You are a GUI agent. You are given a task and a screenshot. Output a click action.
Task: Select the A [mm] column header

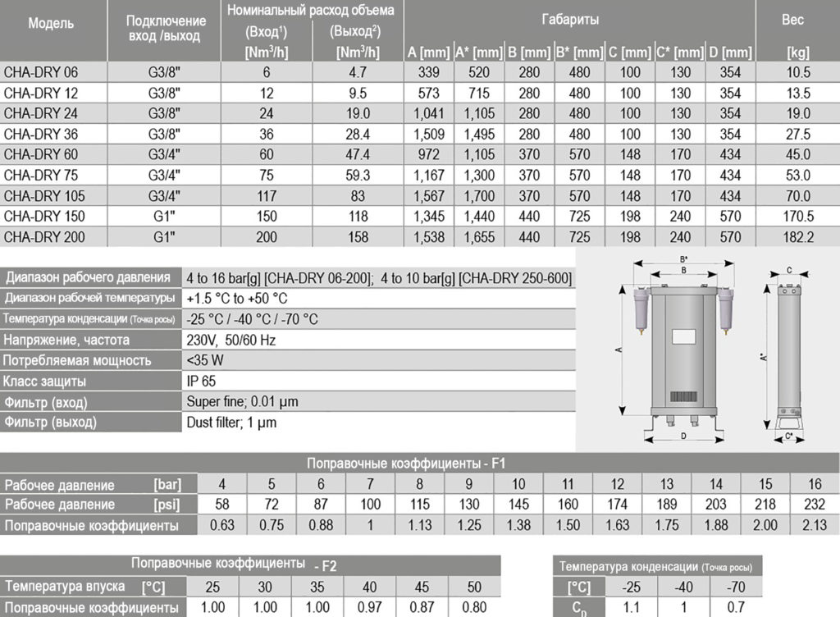(x=428, y=53)
